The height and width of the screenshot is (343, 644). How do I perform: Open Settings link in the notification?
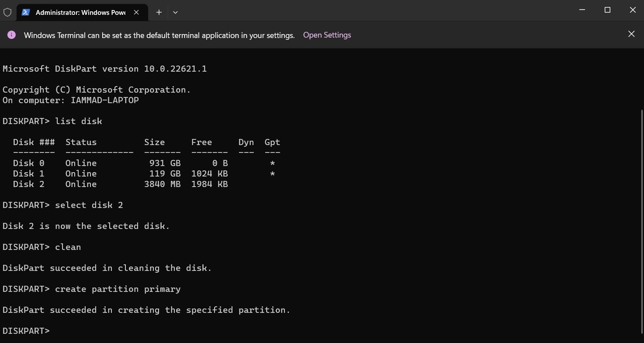327,35
